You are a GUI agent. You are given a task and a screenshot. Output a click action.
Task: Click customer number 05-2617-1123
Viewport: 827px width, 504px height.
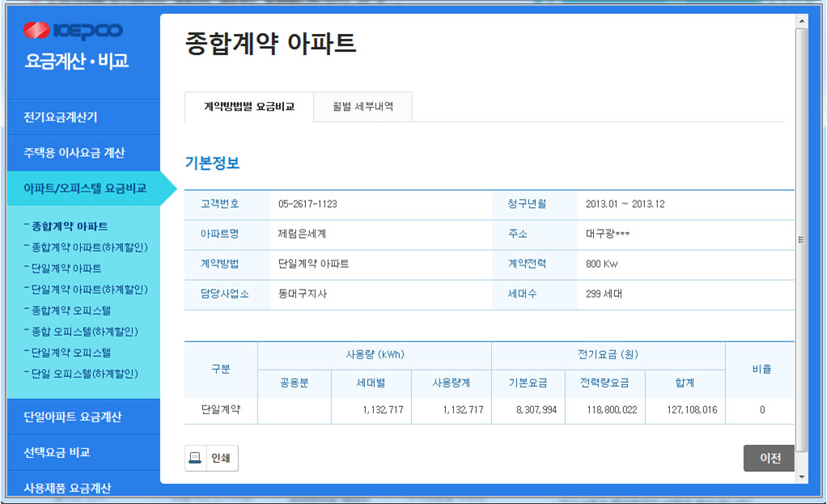pyautogui.click(x=307, y=204)
